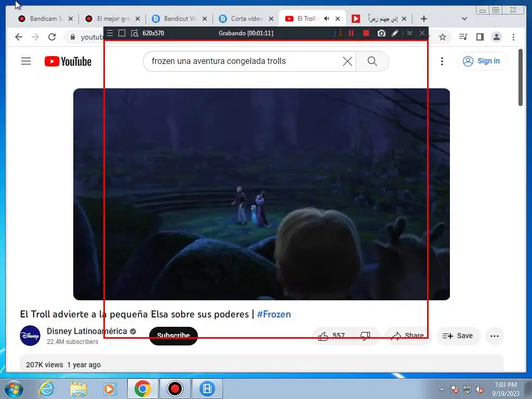The width and height of the screenshot is (532, 399).
Task: Open the YouTube hamburger guide menu
Action: tap(26, 61)
